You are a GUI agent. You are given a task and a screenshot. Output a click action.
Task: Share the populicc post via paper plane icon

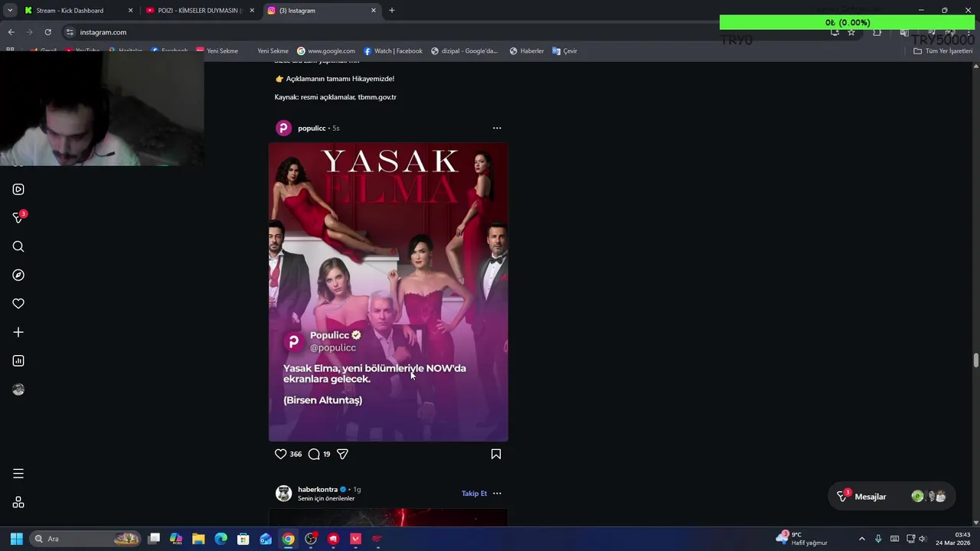pos(342,454)
